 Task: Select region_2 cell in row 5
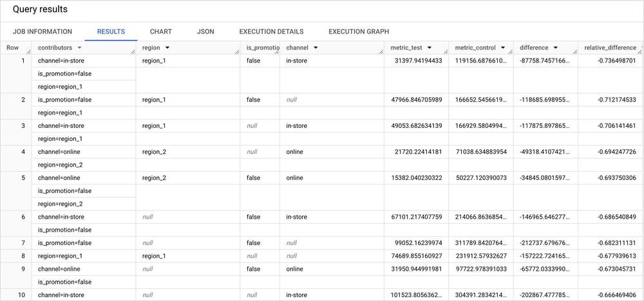(x=154, y=178)
